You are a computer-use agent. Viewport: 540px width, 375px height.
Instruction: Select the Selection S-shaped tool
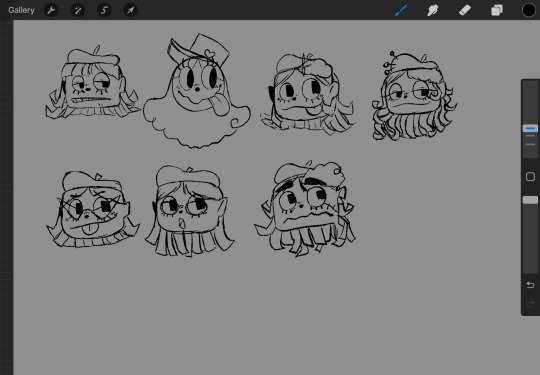(x=104, y=10)
